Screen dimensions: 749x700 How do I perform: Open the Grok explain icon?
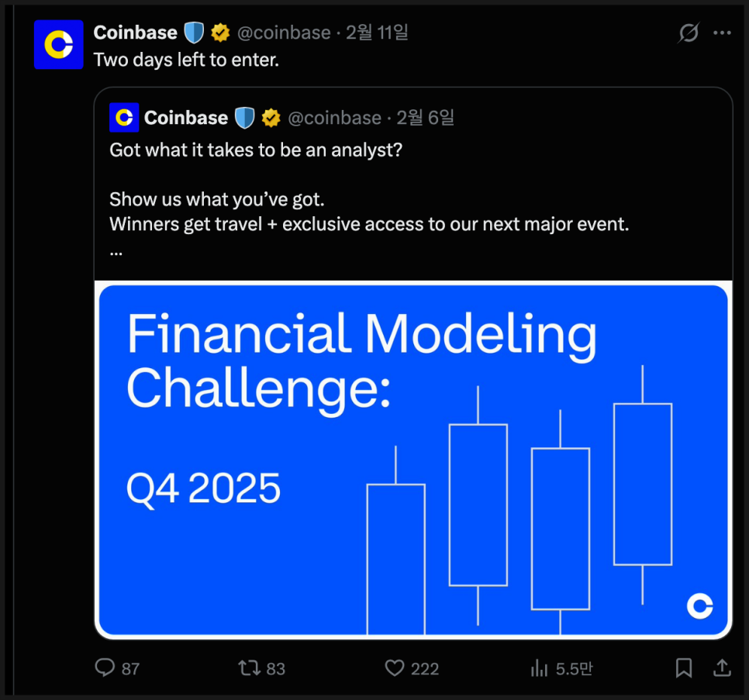coord(688,33)
